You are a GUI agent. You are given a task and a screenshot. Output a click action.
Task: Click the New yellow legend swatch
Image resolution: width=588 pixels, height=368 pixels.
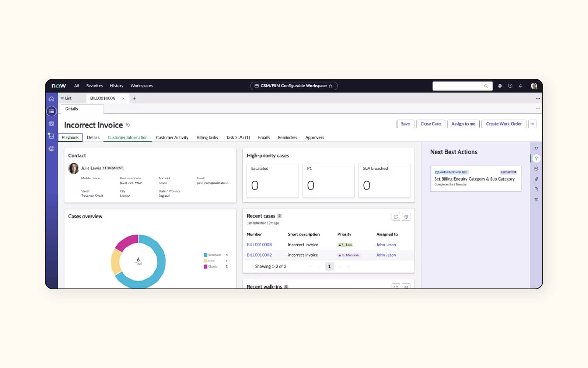206,261
